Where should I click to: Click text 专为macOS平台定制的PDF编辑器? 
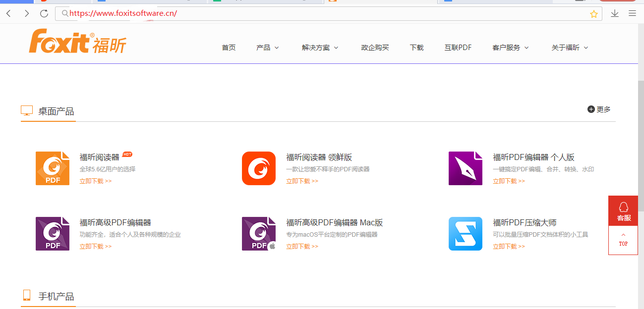tap(332, 235)
